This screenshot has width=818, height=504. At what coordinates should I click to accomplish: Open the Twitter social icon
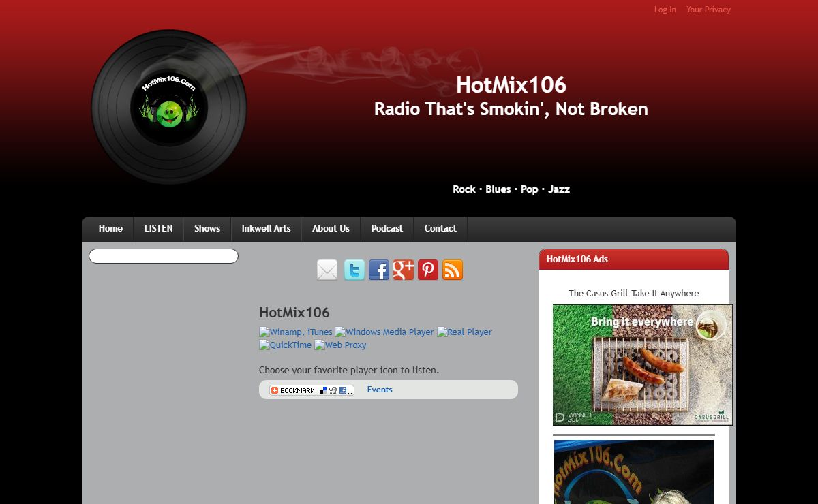pos(354,270)
